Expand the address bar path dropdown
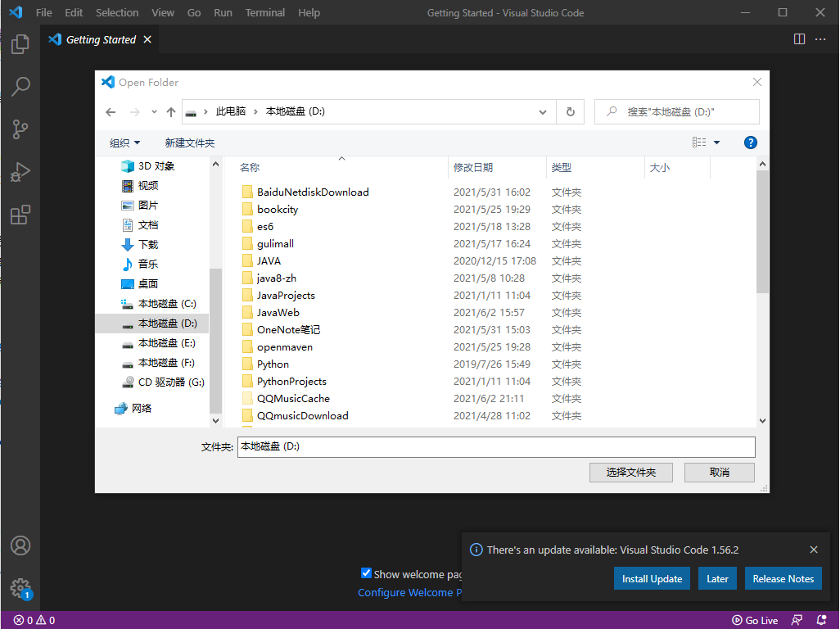Image resolution: width=840 pixels, height=629 pixels. coord(543,112)
